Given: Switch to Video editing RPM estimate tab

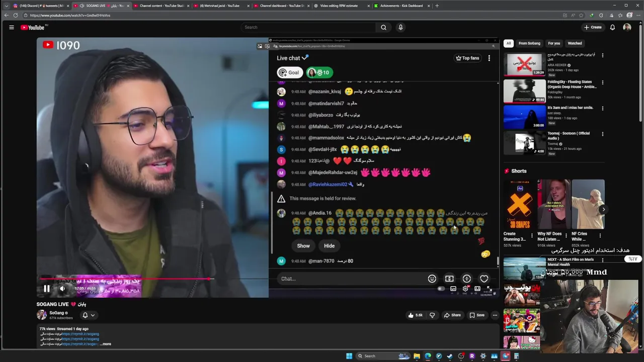Looking at the screenshot, I should click(x=339, y=6).
